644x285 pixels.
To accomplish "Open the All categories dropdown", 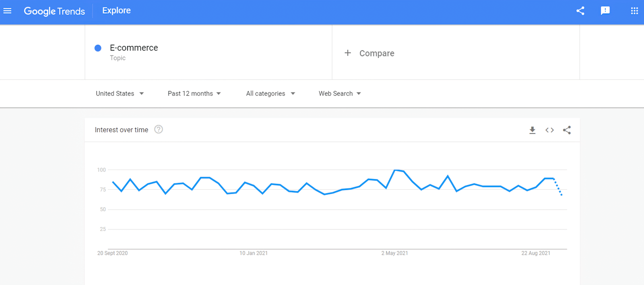I will tap(270, 94).
